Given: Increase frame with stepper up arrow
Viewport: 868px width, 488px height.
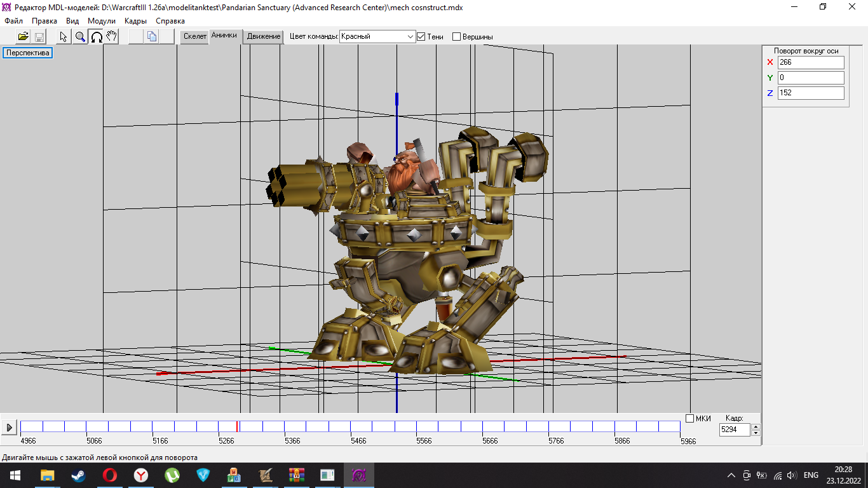Looking at the screenshot, I should 756,427.
